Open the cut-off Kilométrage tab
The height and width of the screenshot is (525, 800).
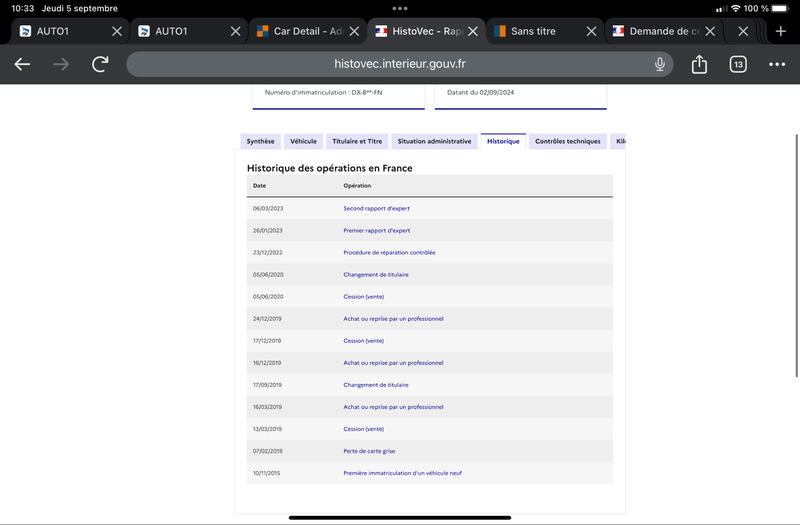[x=618, y=141]
